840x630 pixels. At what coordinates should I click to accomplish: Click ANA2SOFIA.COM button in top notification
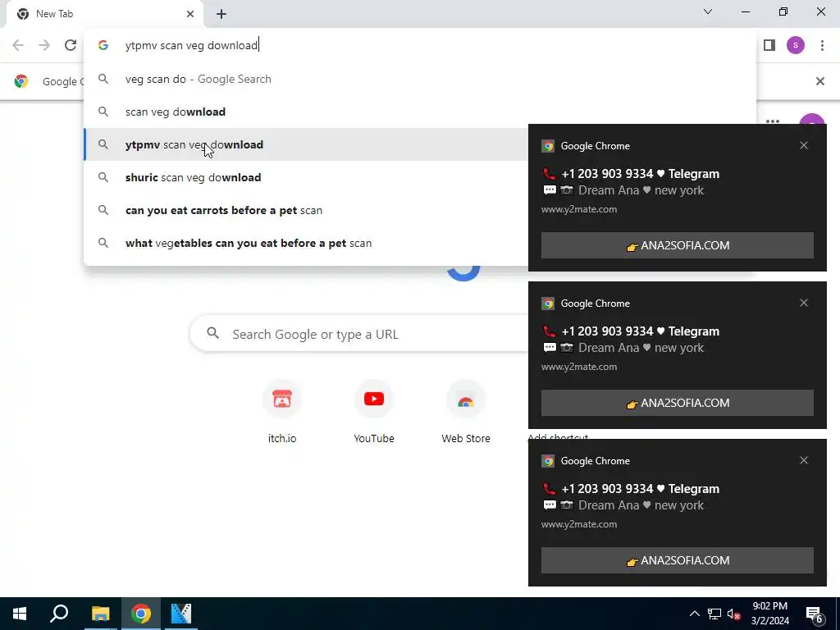tap(677, 245)
